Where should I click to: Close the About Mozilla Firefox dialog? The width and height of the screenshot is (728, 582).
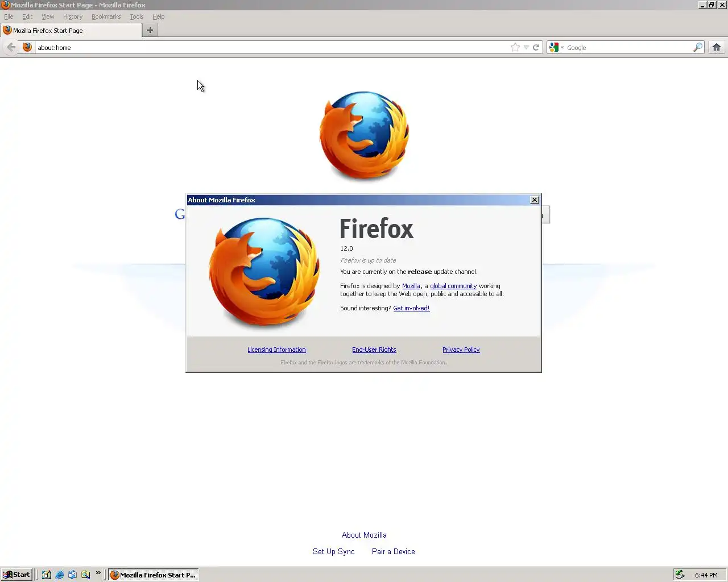[535, 199]
